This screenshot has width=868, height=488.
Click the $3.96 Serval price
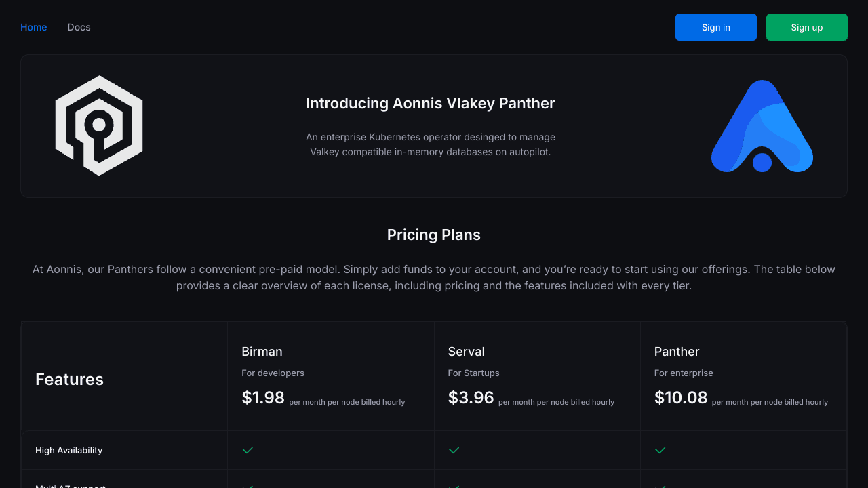coord(471,398)
